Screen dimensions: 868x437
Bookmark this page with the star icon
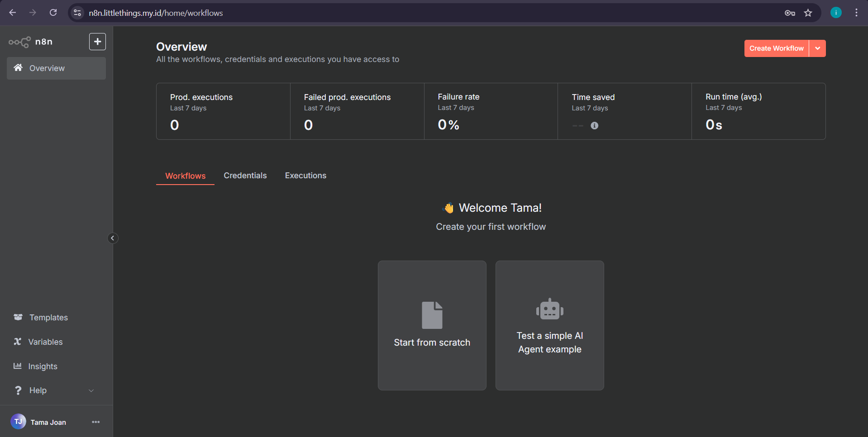pyautogui.click(x=808, y=13)
